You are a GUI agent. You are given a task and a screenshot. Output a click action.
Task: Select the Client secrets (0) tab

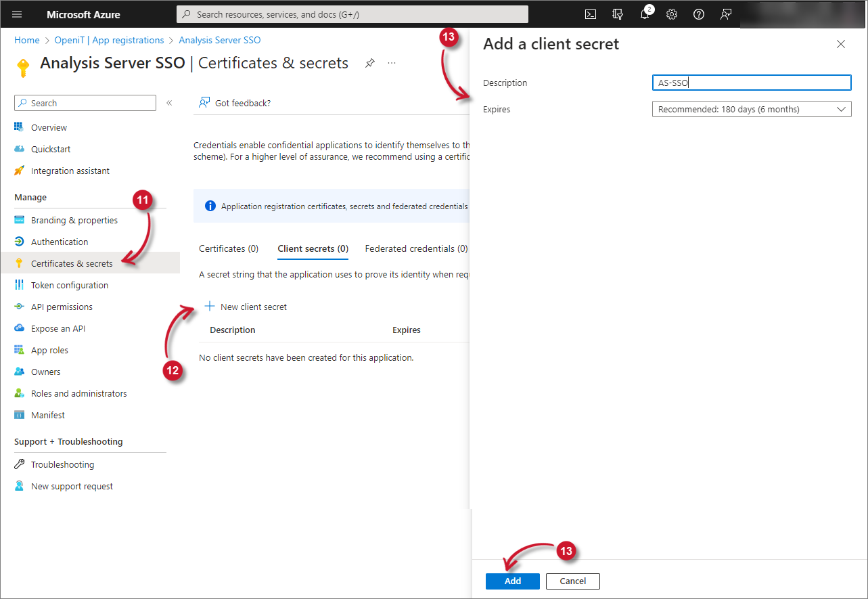pyautogui.click(x=313, y=248)
